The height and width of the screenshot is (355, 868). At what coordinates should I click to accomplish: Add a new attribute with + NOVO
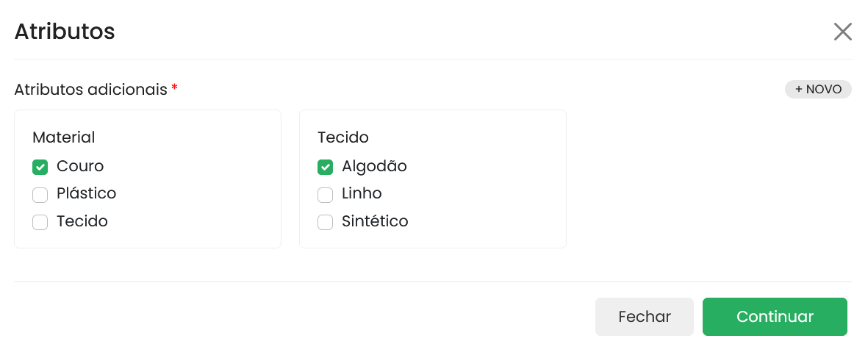click(818, 90)
